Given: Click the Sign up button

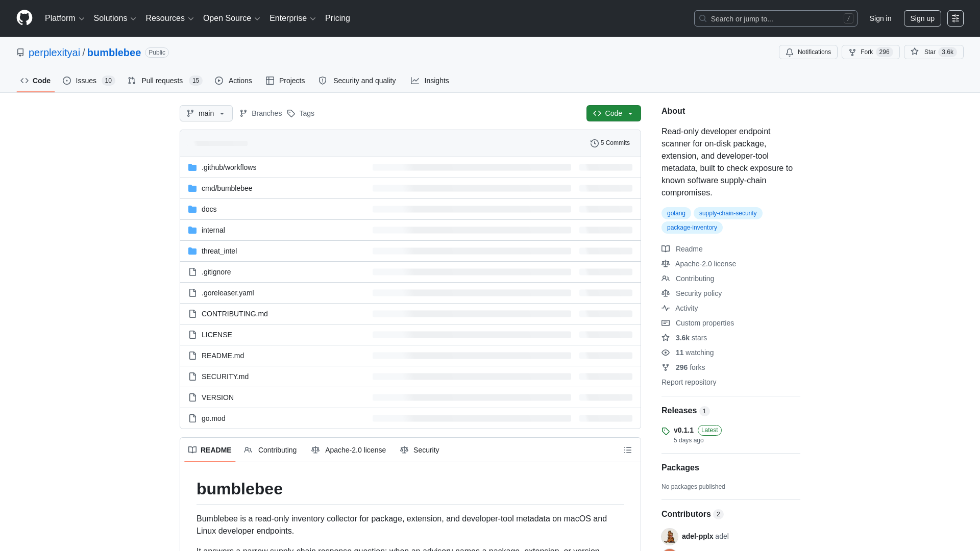Looking at the screenshot, I should click(922, 18).
